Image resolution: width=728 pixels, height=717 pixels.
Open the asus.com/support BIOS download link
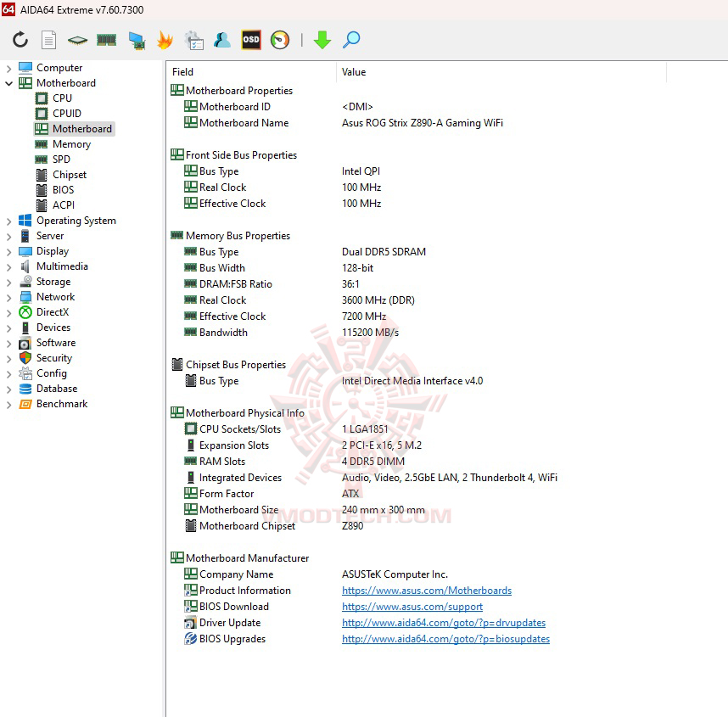(x=412, y=607)
